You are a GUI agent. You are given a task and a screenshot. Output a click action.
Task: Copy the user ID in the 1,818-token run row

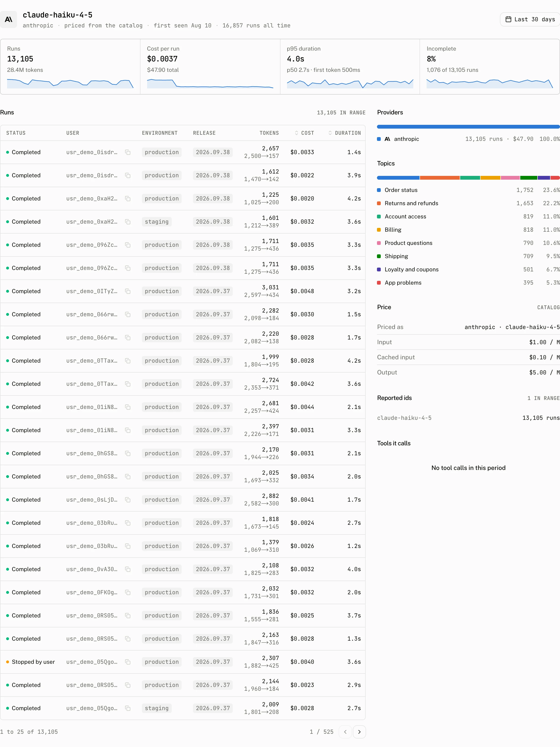point(128,523)
